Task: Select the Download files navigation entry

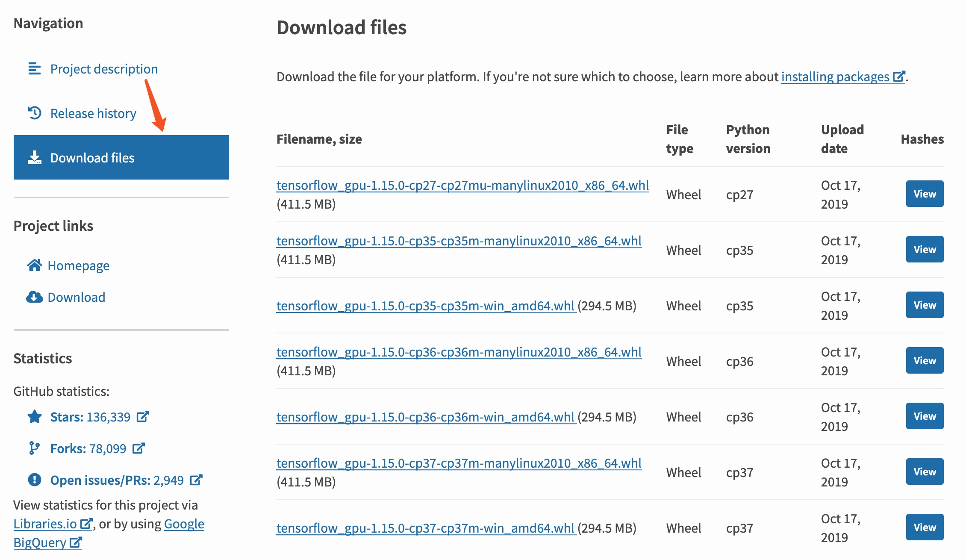Action: click(x=92, y=158)
